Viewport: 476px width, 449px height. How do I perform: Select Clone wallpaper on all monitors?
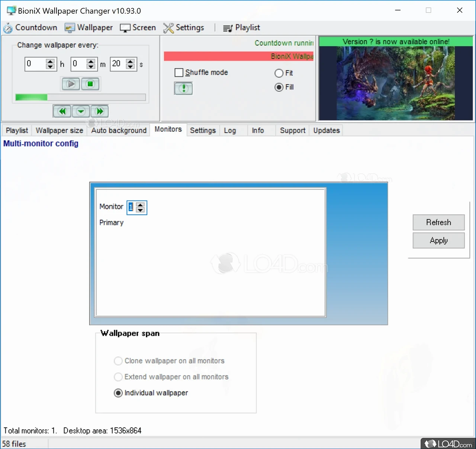pos(118,361)
